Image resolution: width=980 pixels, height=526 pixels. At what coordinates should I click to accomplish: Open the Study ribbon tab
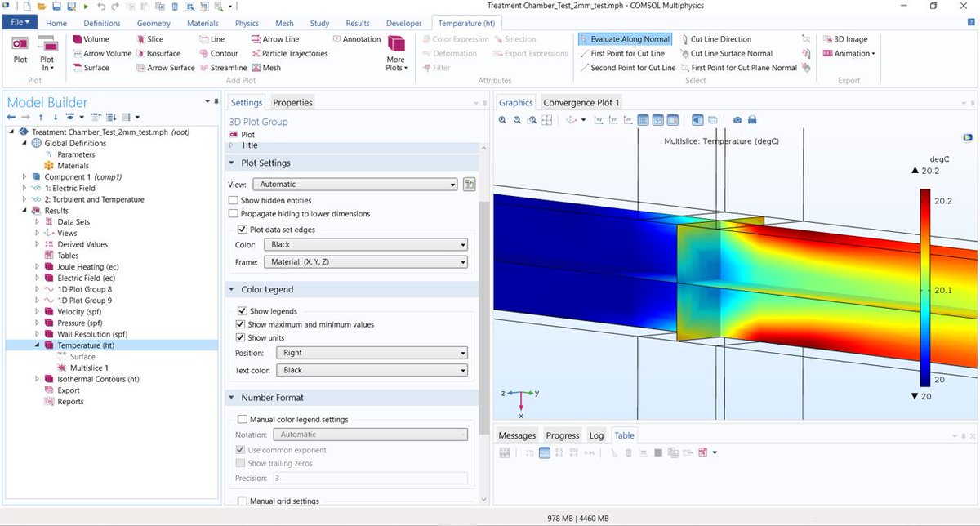[319, 24]
